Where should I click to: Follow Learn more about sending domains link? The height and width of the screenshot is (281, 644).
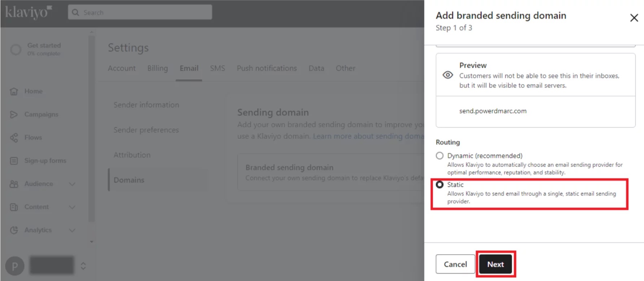coord(368,136)
